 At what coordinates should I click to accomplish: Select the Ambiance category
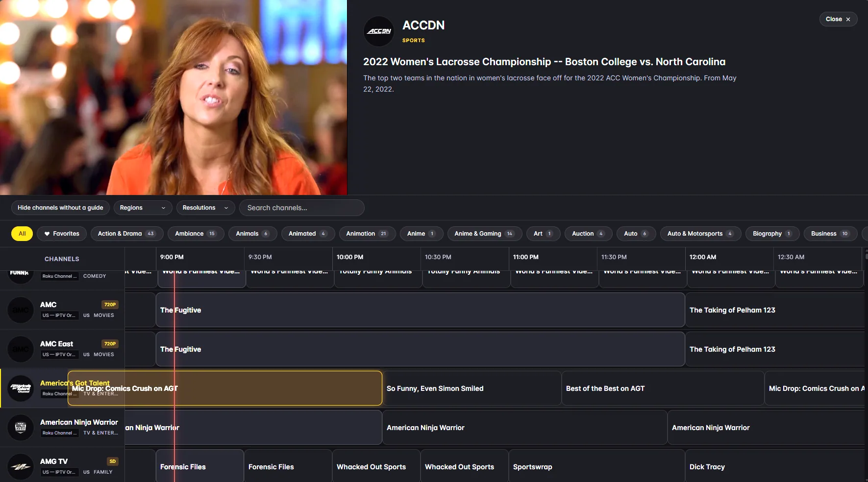pyautogui.click(x=196, y=234)
